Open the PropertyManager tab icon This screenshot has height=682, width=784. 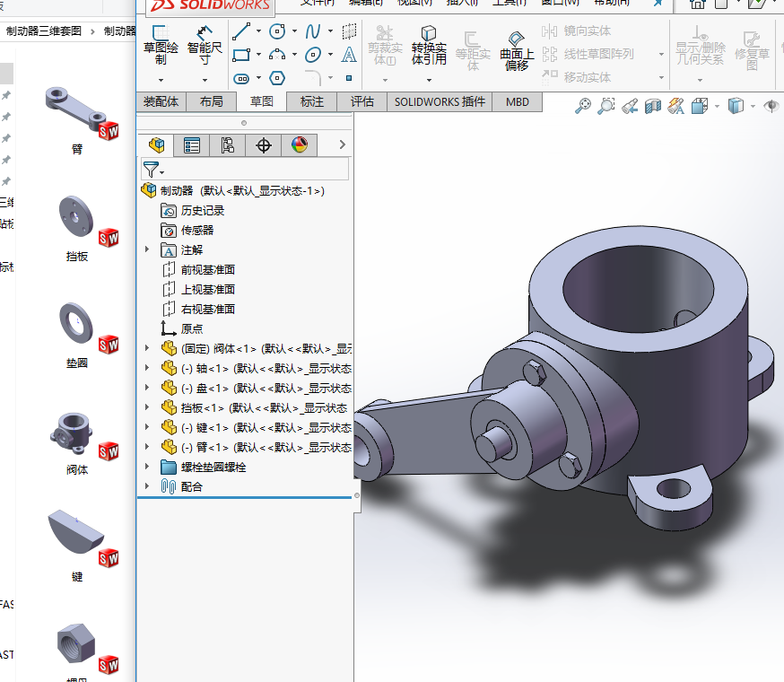192,145
